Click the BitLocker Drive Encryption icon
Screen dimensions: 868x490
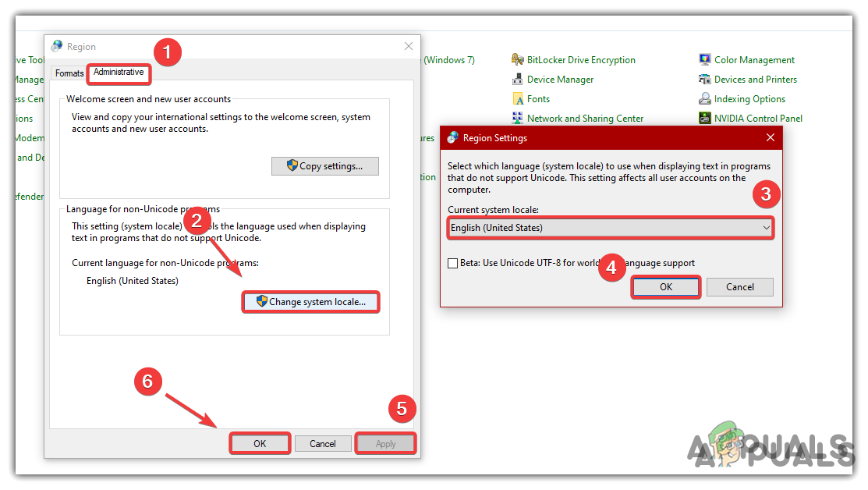(518, 59)
